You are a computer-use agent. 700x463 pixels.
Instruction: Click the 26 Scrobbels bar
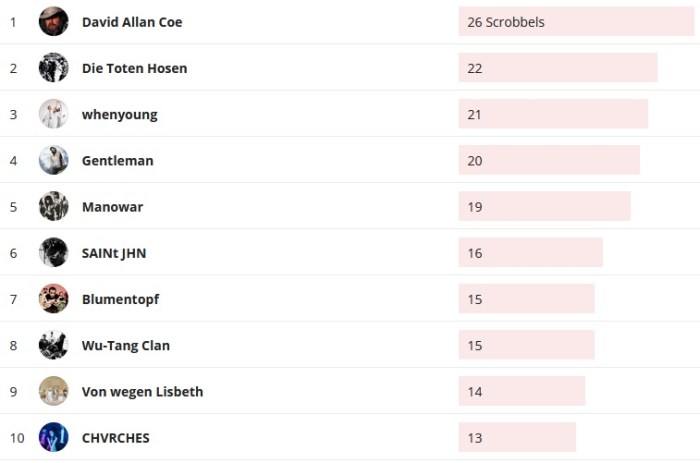click(576, 22)
